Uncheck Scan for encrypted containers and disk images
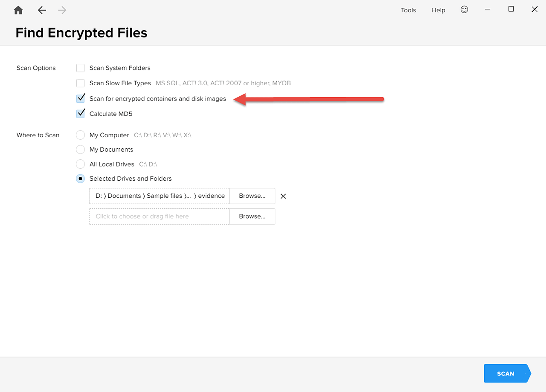Viewport: 546px width, 392px height. click(80, 98)
